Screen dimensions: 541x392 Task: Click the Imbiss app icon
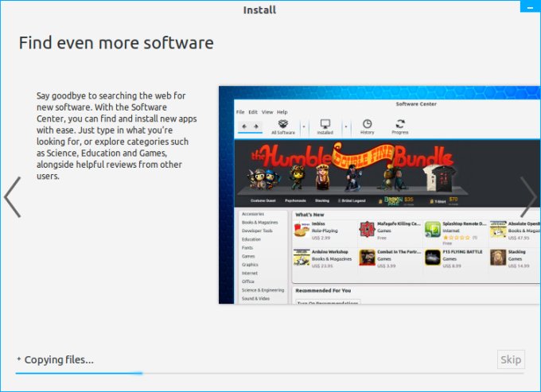click(x=302, y=230)
